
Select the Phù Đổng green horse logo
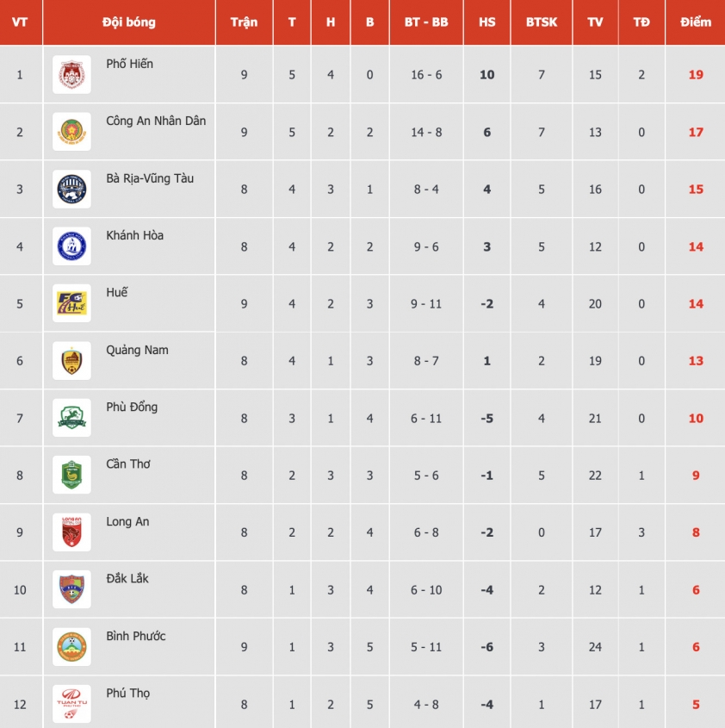71,418
